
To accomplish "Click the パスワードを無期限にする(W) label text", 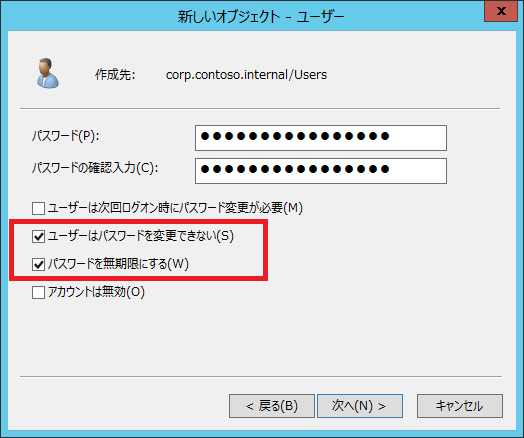I will (118, 264).
